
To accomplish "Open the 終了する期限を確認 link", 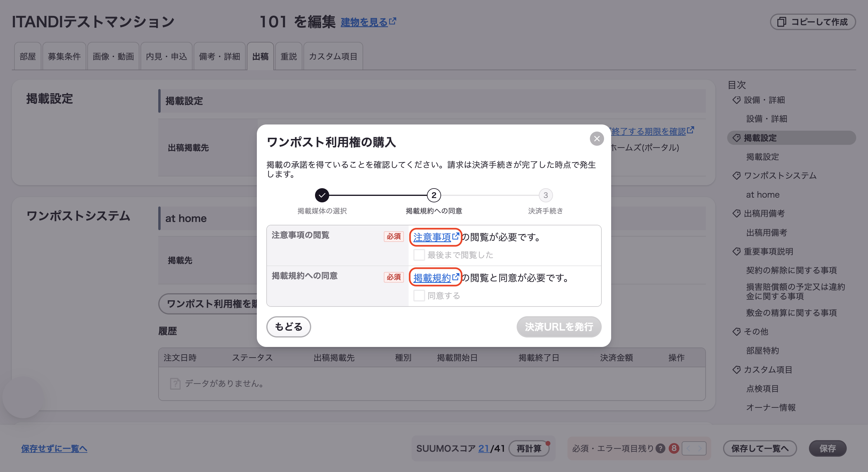I will coord(652,131).
